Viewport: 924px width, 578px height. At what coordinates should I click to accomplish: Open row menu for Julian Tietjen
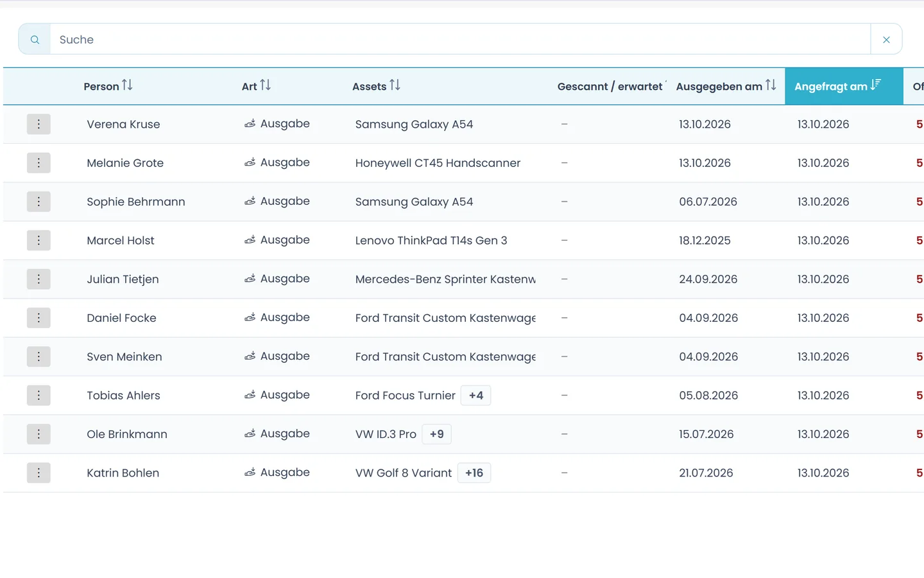coord(38,279)
